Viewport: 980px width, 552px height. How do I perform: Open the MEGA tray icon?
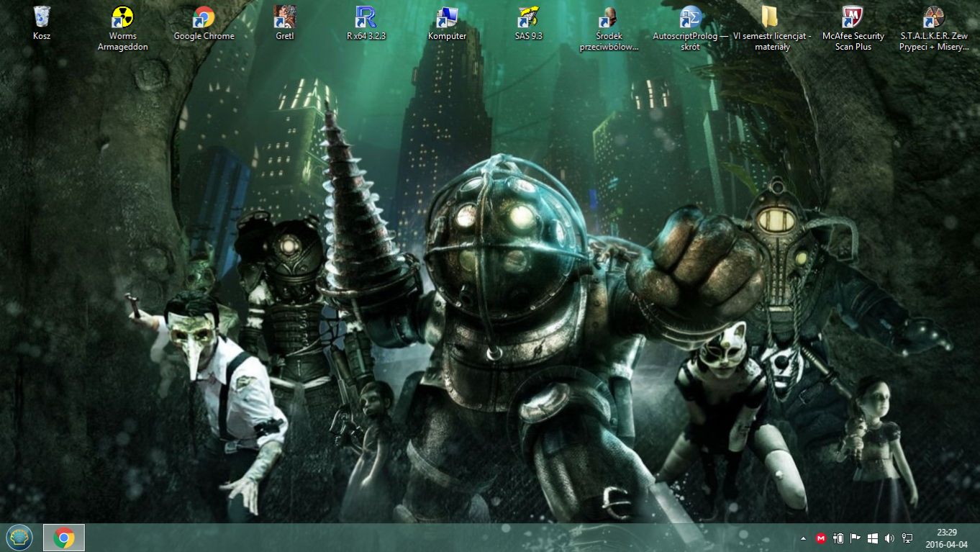(x=821, y=538)
